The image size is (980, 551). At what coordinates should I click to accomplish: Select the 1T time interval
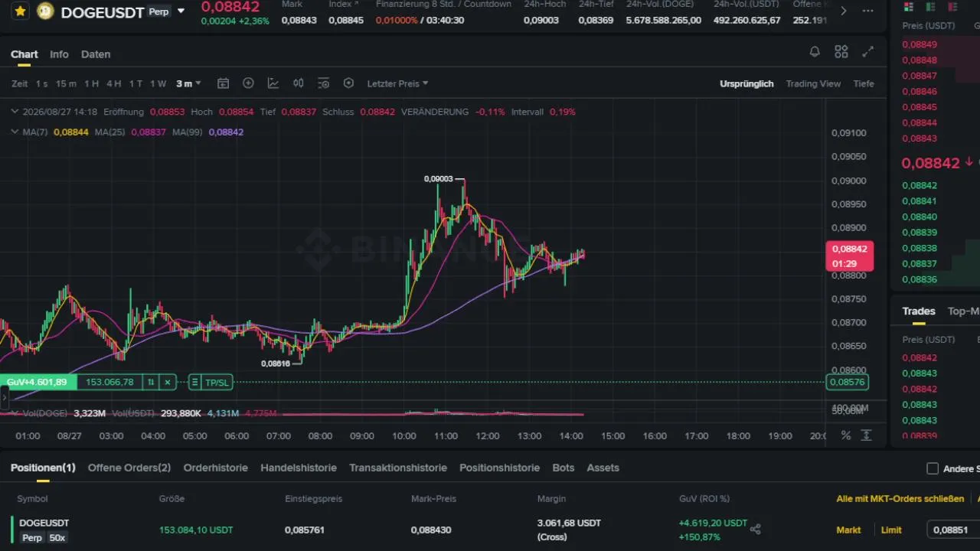(x=136, y=83)
